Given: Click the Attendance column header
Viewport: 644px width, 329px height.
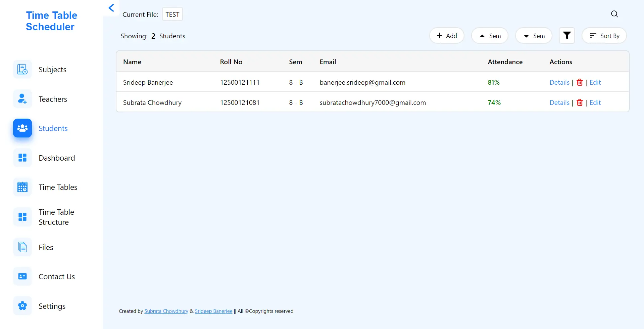Looking at the screenshot, I should 505,62.
